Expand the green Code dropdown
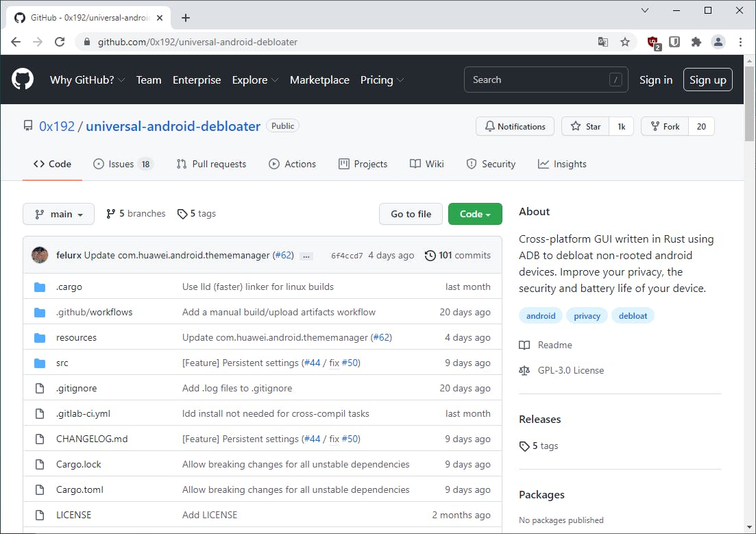The image size is (756, 534). (x=475, y=214)
